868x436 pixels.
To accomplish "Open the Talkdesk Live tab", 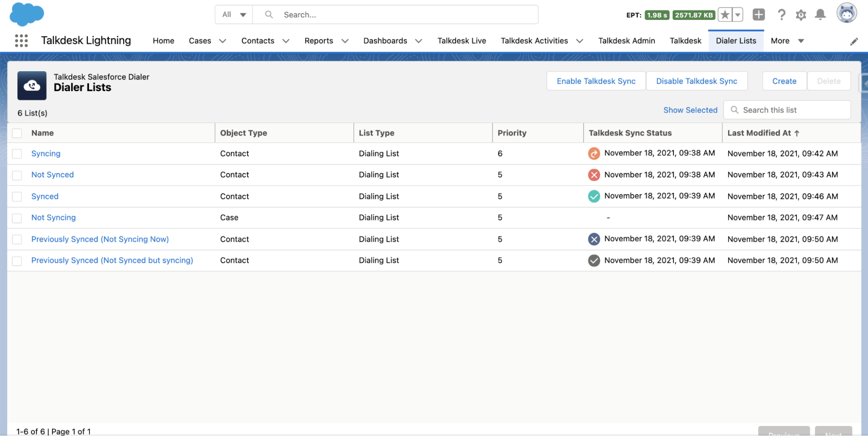I will [x=462, y=41].
